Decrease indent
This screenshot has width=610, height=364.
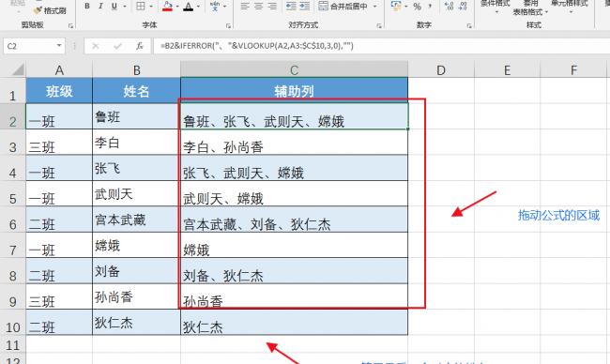291,7
